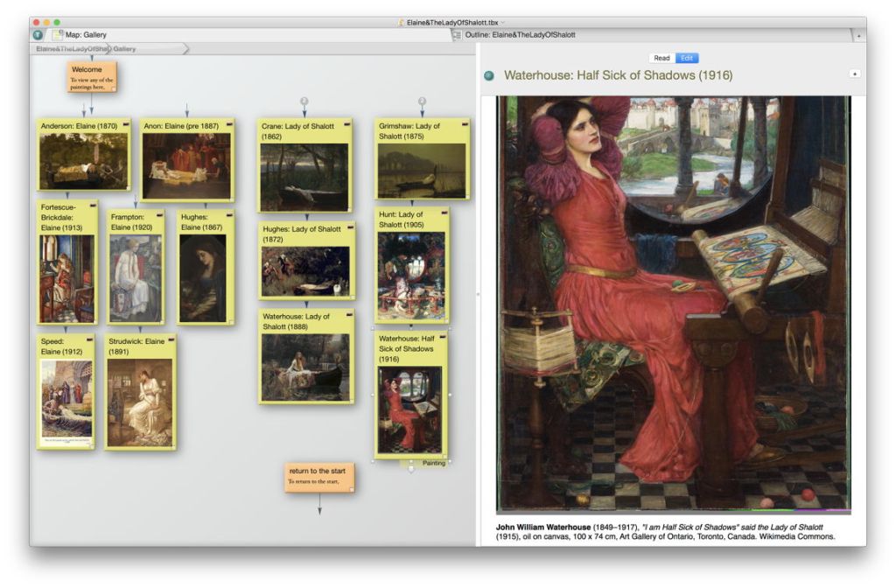Click the teal Tinderbox icon beside Map tab
This screenshot has width=896, height=588.
pyautogui.click(x=38, y=35)
